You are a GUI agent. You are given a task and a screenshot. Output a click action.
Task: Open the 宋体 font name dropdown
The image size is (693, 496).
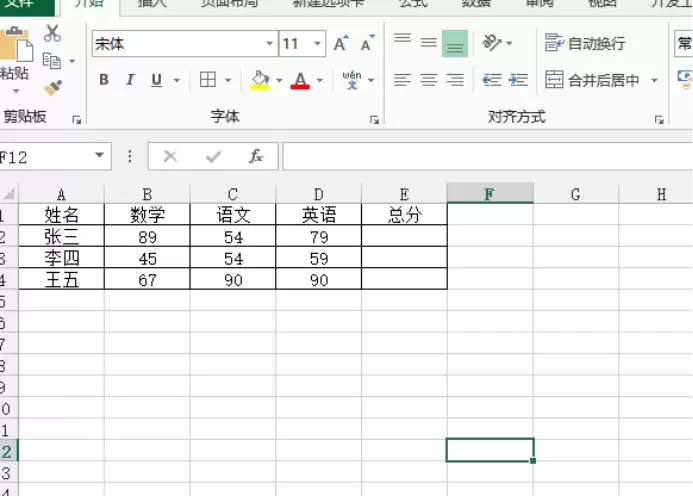(x=270, y=44)
